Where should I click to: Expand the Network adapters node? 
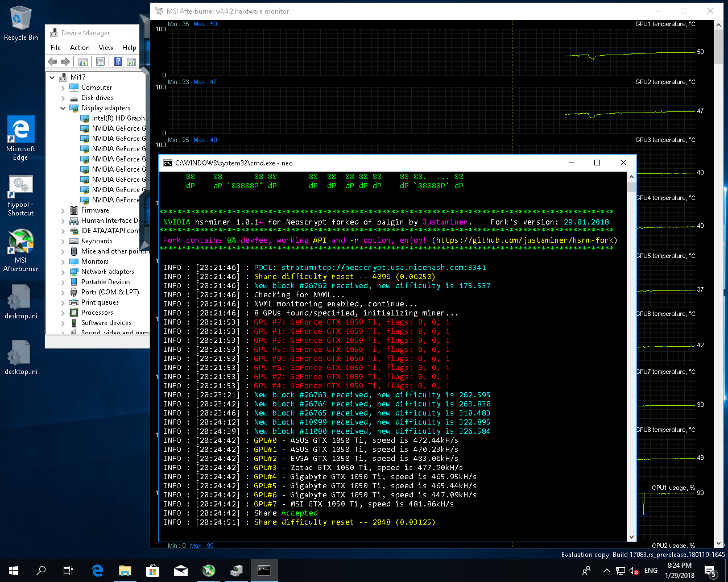[x=63, y=272]
